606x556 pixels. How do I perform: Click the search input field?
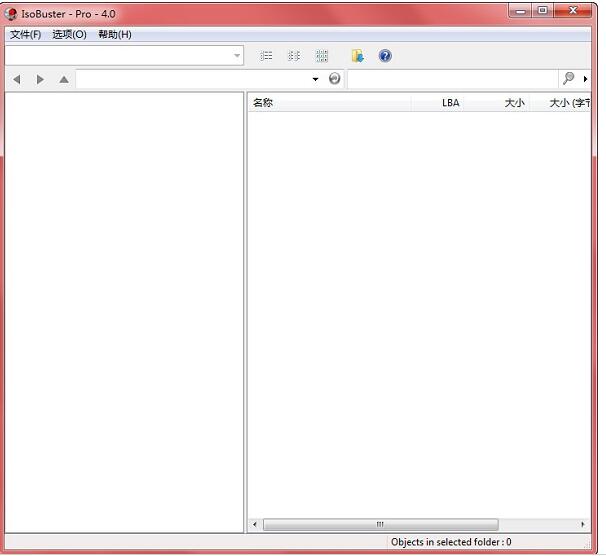point(453,79)
